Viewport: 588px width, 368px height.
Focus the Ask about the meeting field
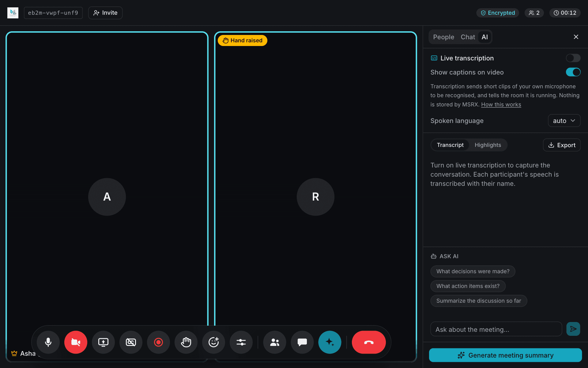tap(496, 329)
